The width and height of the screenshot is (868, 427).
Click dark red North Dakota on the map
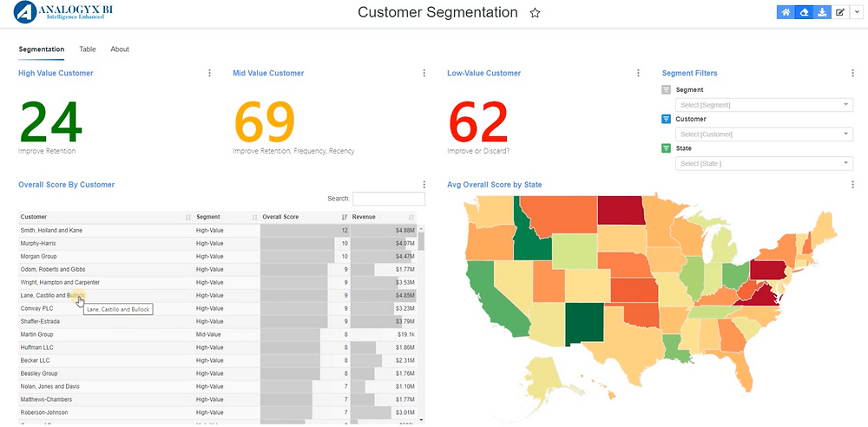click(621, 210)
